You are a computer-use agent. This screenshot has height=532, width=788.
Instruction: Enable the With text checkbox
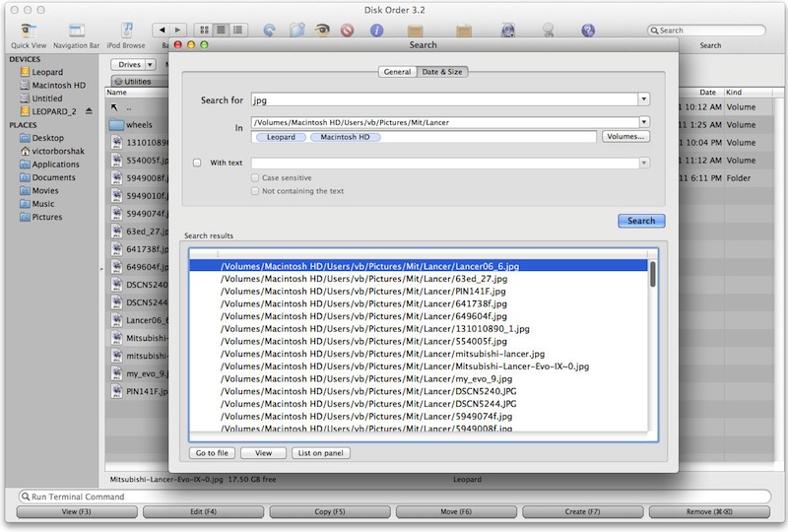pos(198,163)
